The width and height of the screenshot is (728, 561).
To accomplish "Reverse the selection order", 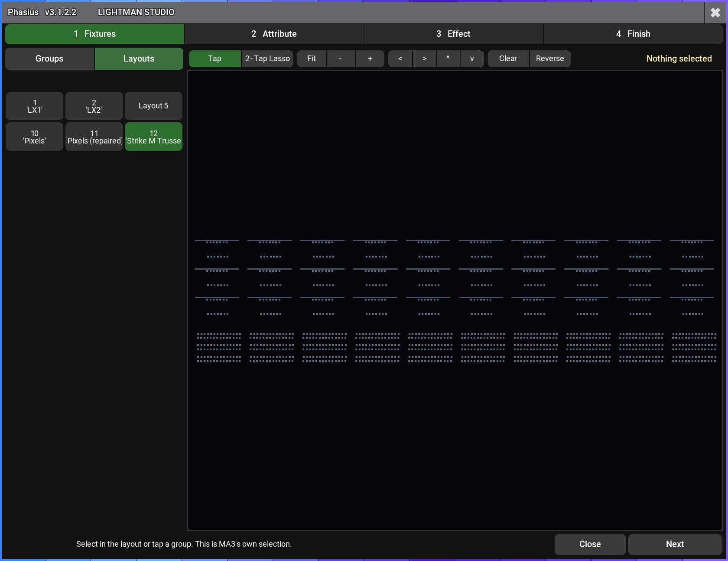I will [550, 59].
